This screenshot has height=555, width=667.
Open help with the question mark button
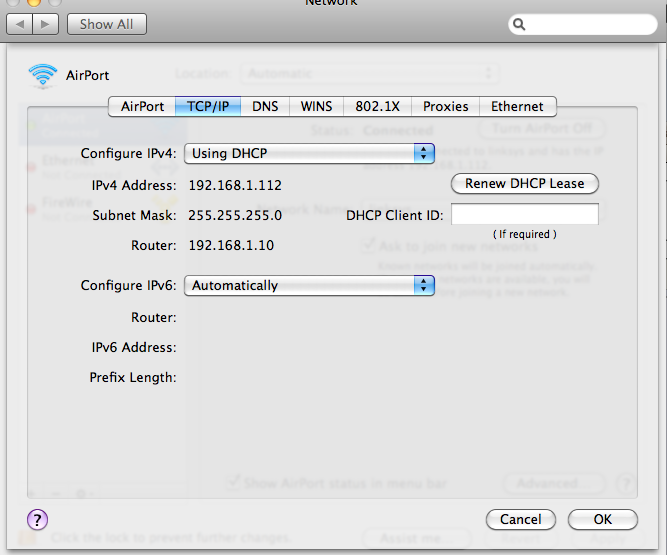(37, 520)
